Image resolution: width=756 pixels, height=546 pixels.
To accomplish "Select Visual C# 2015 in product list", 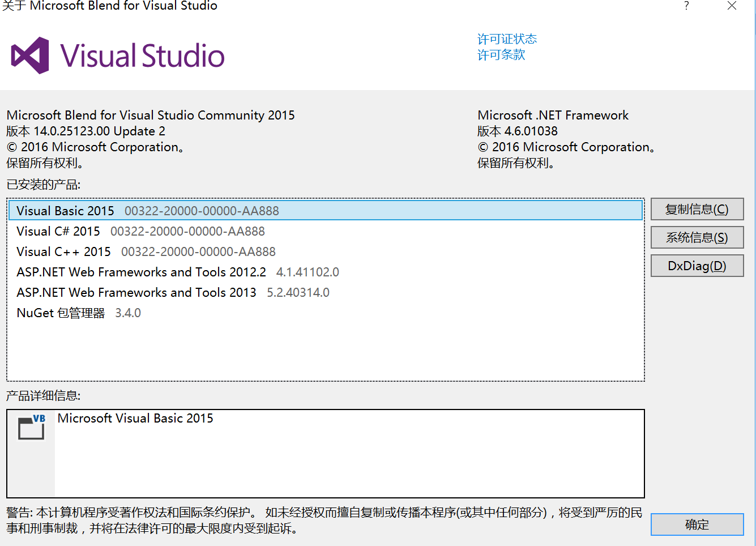I will click(326, 231).
